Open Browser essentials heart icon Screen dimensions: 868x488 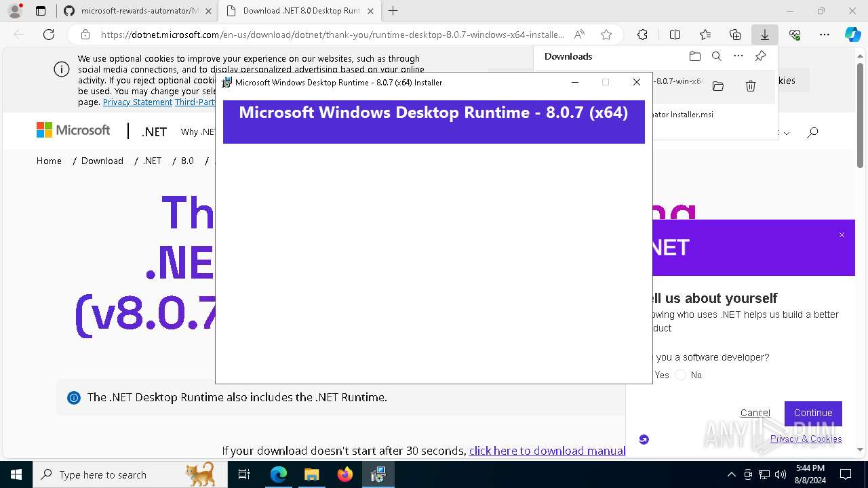[x=795, y=35]
